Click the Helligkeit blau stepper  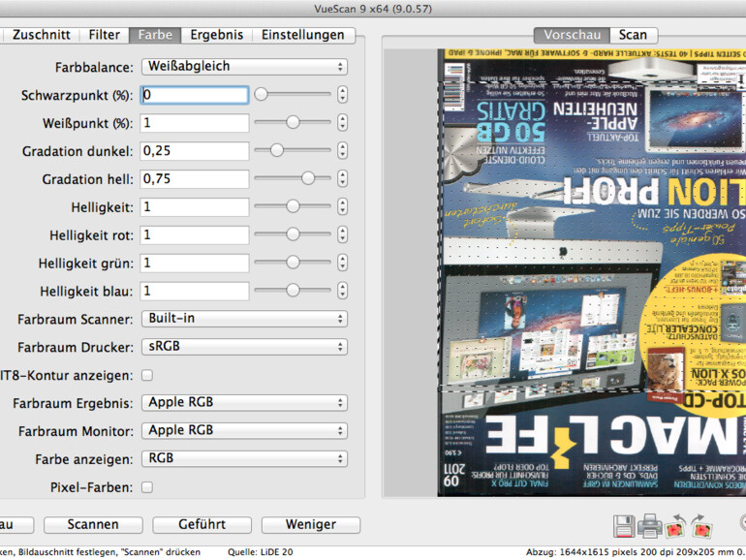coord(342,291)
